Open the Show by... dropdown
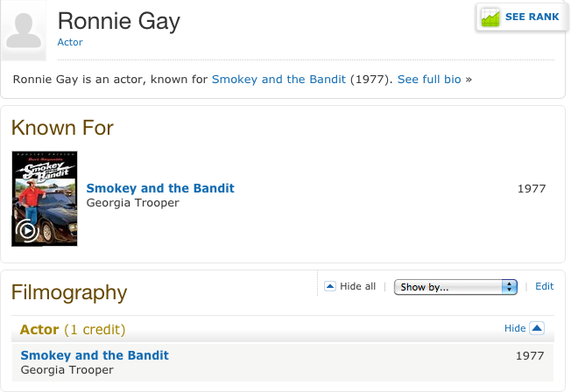 coord(455,287)
